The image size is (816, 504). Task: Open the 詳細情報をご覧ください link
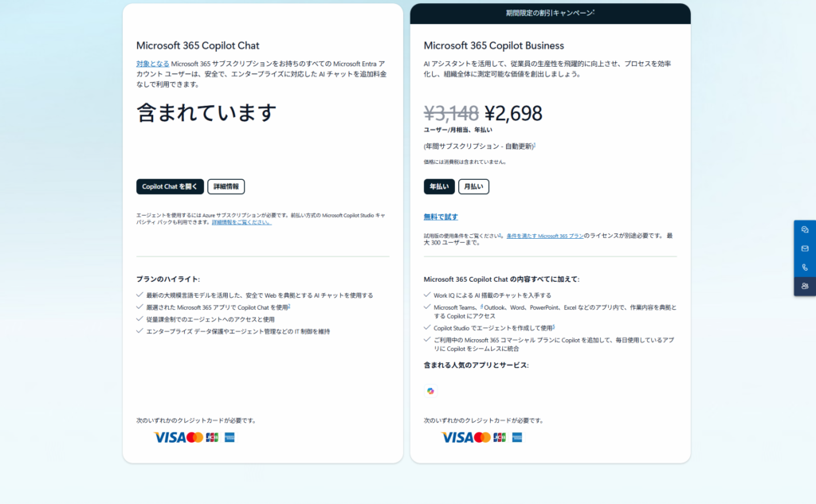click(x=241, y=223)
